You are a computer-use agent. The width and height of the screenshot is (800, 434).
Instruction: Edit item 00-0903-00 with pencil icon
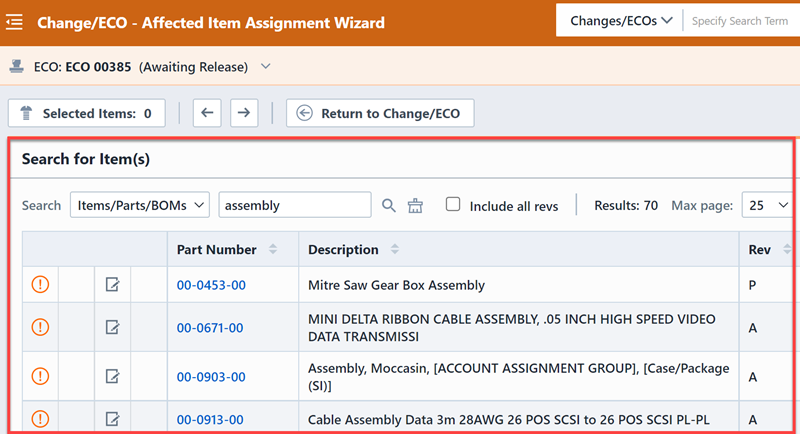tap(112, 376)
